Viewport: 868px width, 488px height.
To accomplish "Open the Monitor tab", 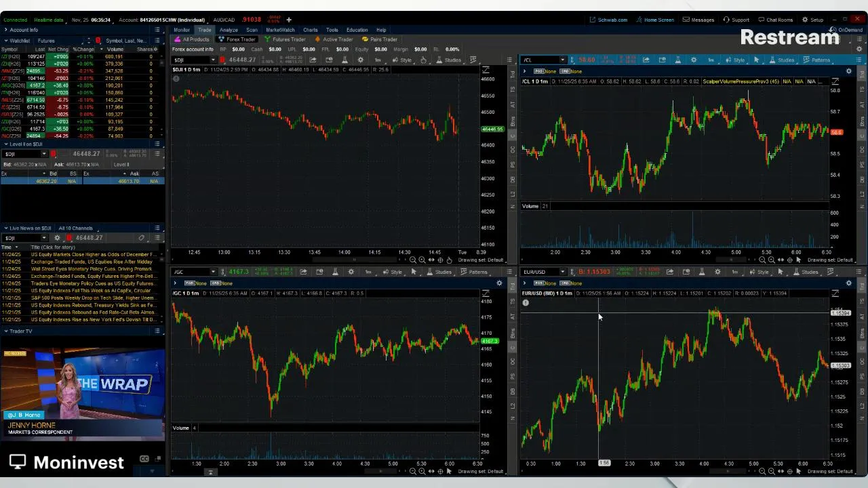I will (182, 30).
